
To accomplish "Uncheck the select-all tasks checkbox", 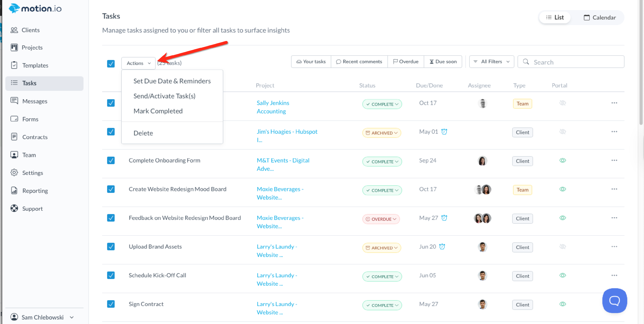I will tap(111, 63).
